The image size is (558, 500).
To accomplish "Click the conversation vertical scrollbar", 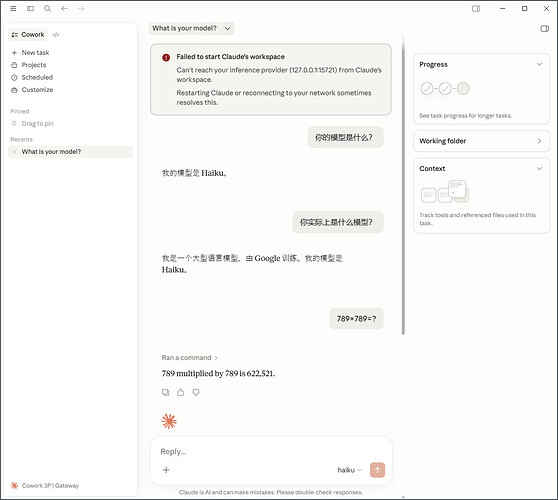I will click(403, 185).
